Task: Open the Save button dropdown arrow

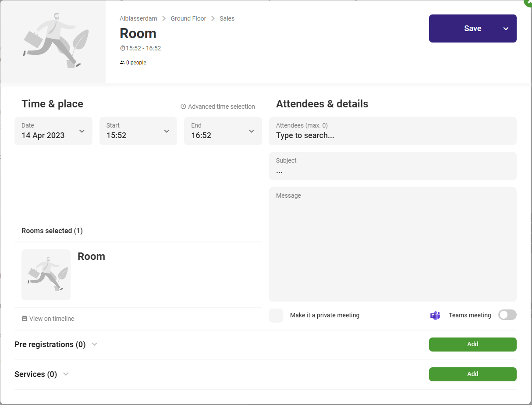Action: coord(506,28)
